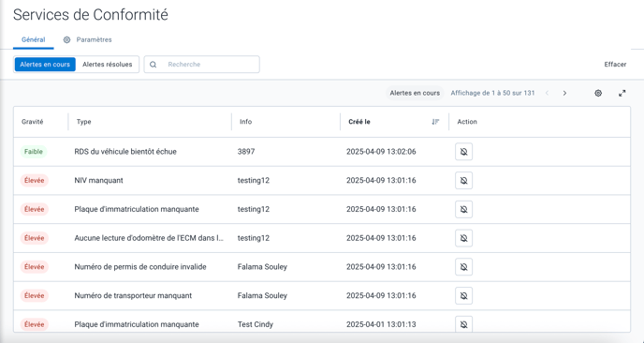The height and width of the screenshot is (343, 644).
Task: Remove the Alertes en cours filter chip
Action: click(x=415, y=94)
